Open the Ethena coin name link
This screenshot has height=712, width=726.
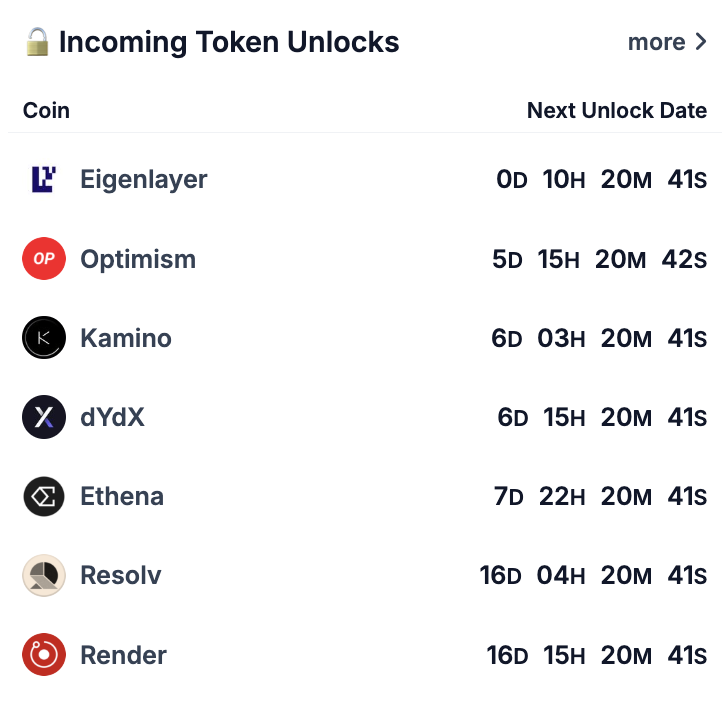122,496
